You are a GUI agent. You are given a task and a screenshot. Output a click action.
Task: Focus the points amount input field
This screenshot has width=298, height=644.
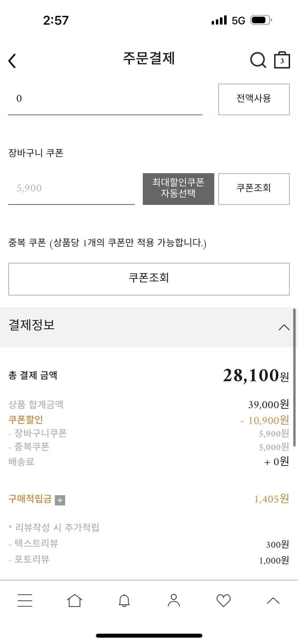click(105, 99)
